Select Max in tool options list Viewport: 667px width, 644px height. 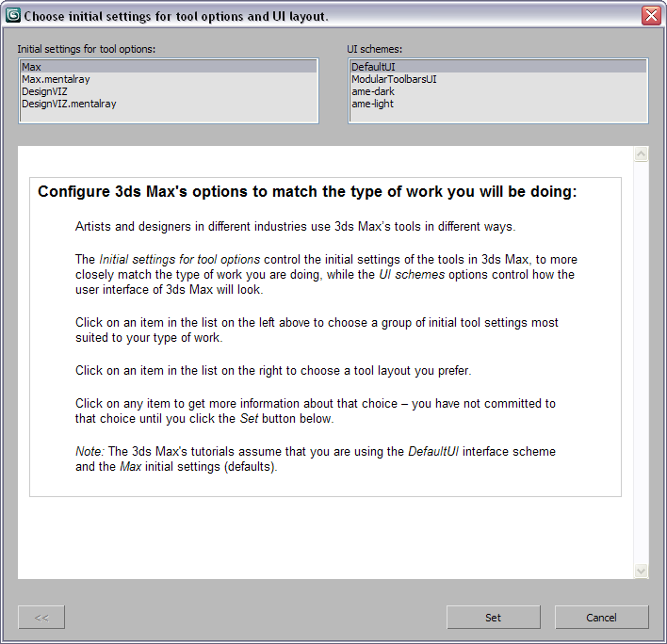click(169, 67)
